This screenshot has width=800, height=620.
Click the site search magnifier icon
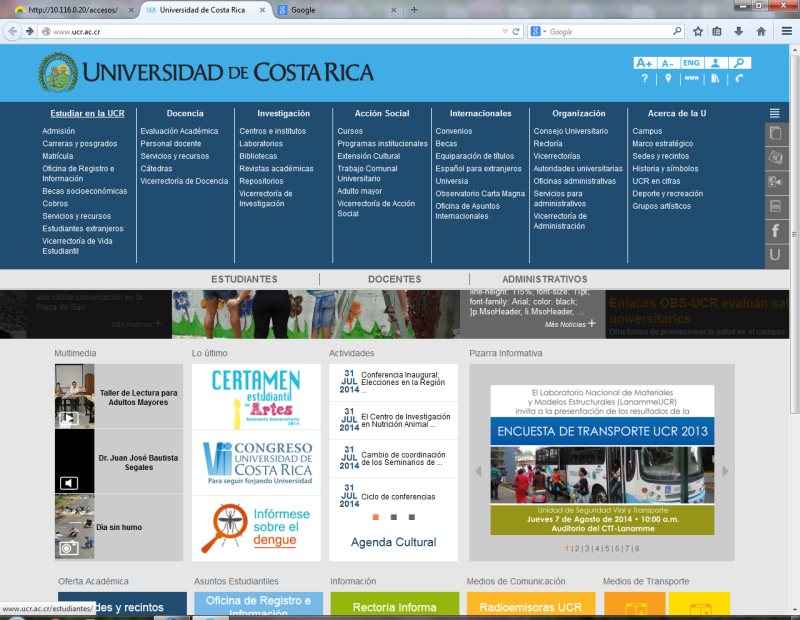(x=739, y=63)
